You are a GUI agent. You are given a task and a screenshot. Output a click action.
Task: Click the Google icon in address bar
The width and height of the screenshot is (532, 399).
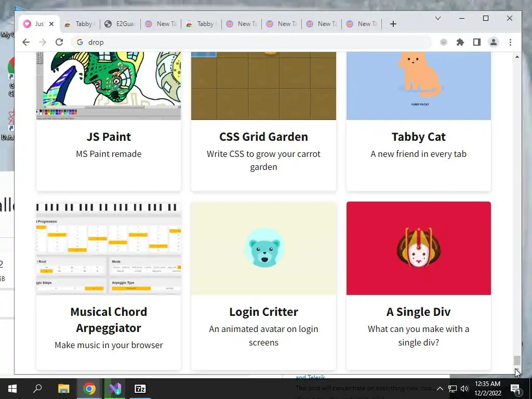point(80,42)
